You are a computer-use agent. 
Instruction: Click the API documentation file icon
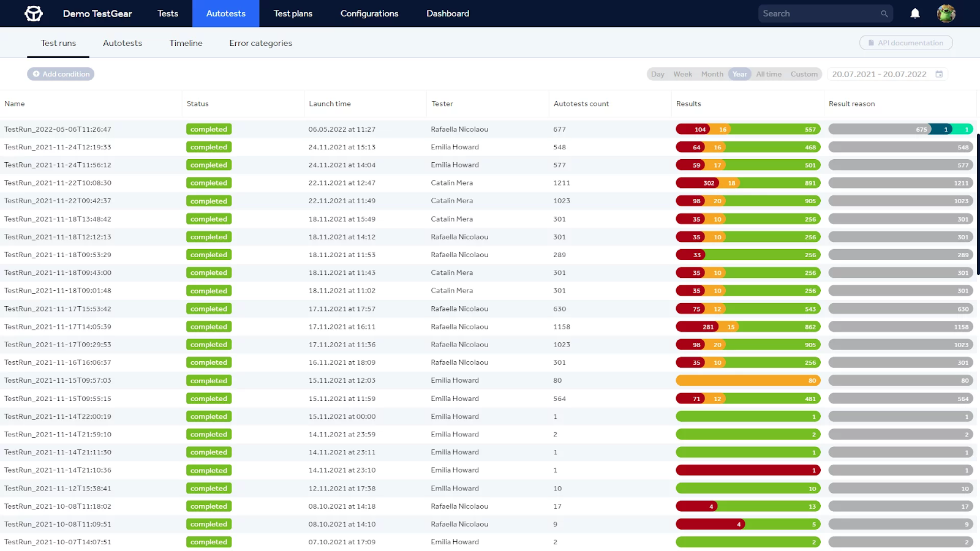coord(871,43)
